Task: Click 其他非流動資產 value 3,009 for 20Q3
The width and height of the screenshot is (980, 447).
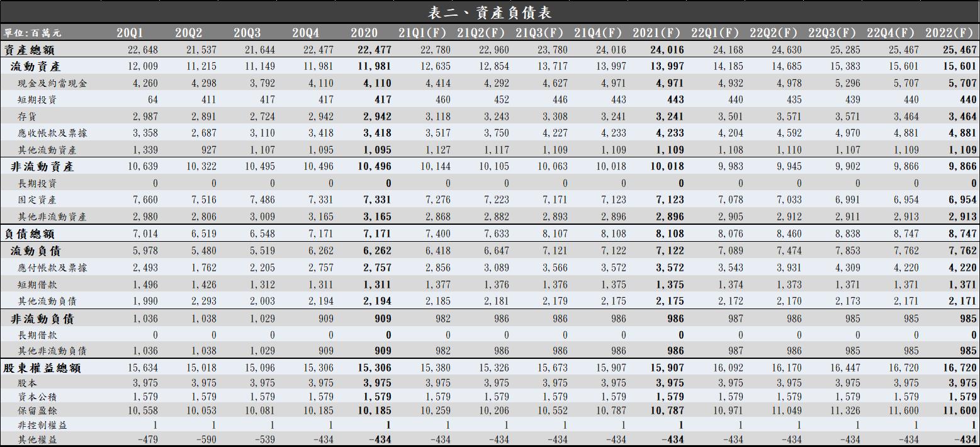Action: point(262,217)
